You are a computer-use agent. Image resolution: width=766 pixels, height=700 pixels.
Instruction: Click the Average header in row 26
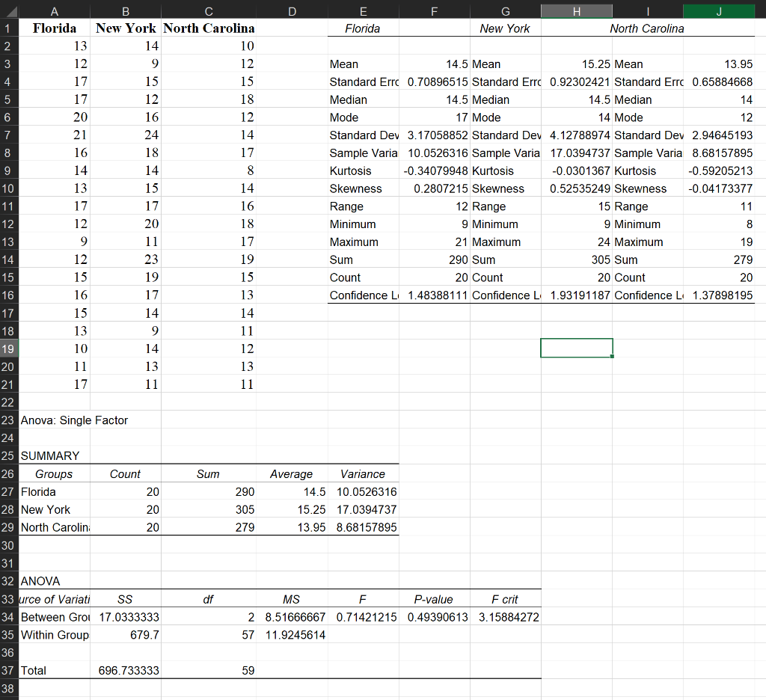(291, 474)
